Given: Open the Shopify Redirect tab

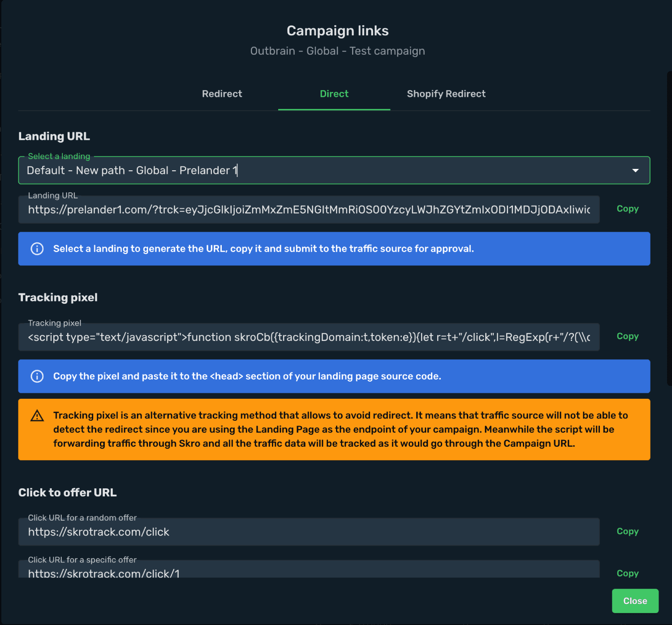Looking at the screenshot, I should pyautogui.click(x=446, y=94).
